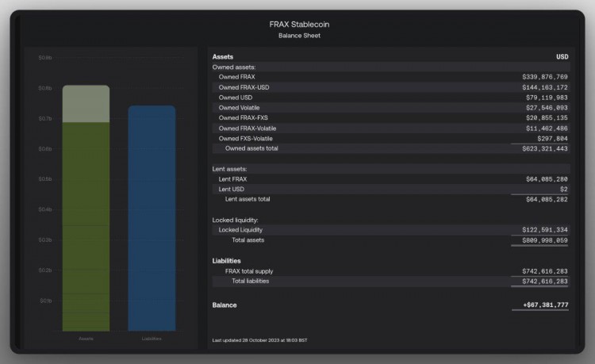595x364 pixels.
Task: Click the blue Liabilities bar in chart
Action: point(152,218)
